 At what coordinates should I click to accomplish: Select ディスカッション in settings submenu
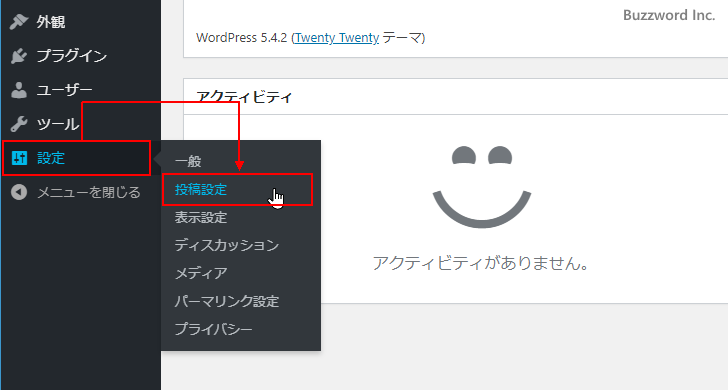click(240, 245)
